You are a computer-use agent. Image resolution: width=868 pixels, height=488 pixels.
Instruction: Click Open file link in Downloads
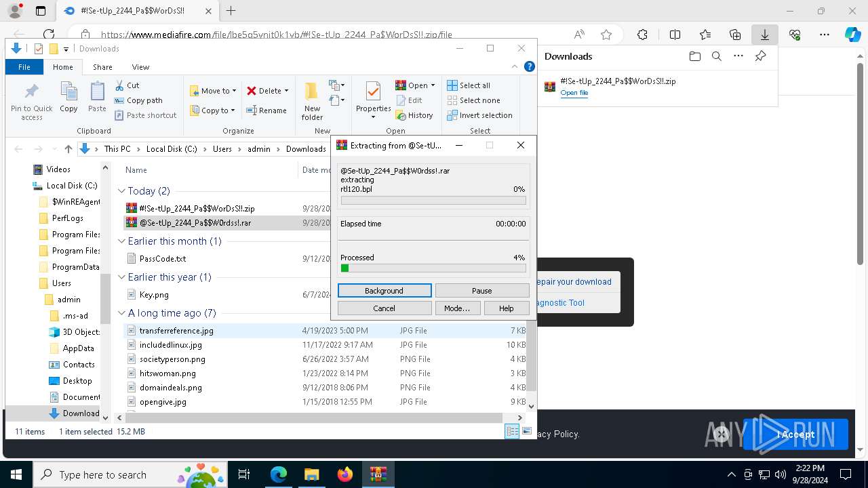click(574, 93)
